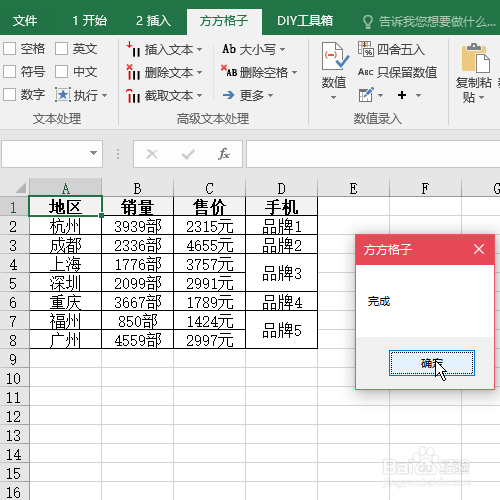Image resolution: width=500 pixels, height=500 pixels.
Task: Click the plus sign icon in 数值录入
Action: tap(402, 95)
